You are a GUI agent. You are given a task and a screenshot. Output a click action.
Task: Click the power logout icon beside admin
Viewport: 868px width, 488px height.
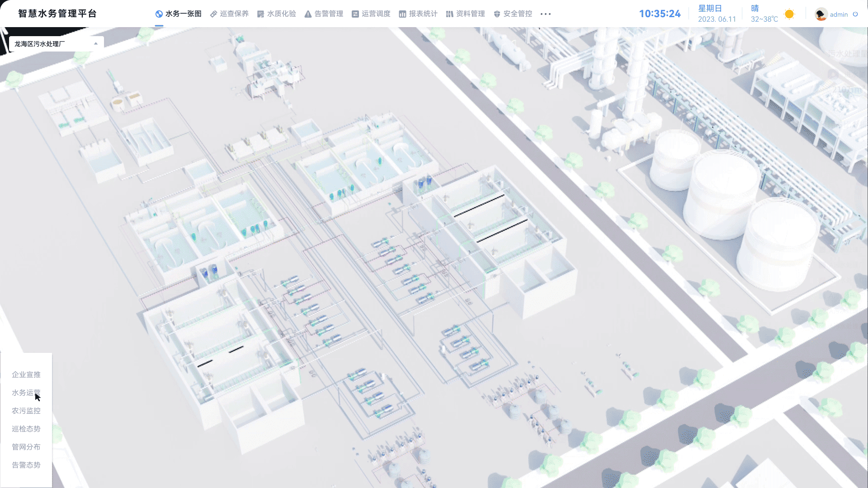coord(855,14)
